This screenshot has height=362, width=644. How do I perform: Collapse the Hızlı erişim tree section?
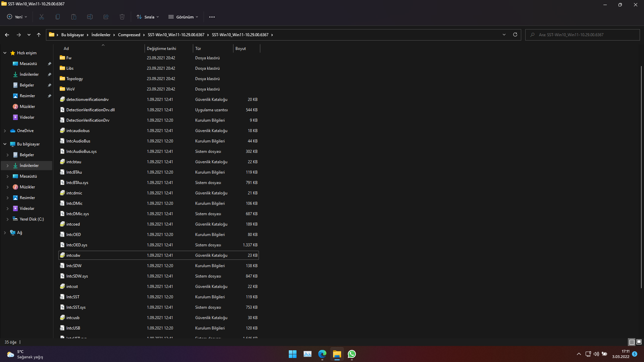pos(5,53)
